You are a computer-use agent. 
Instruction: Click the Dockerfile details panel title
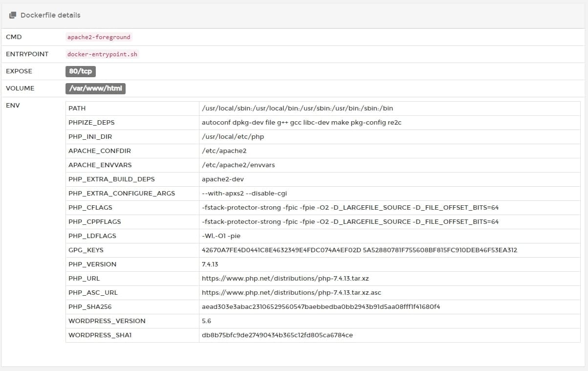point(50,15)
